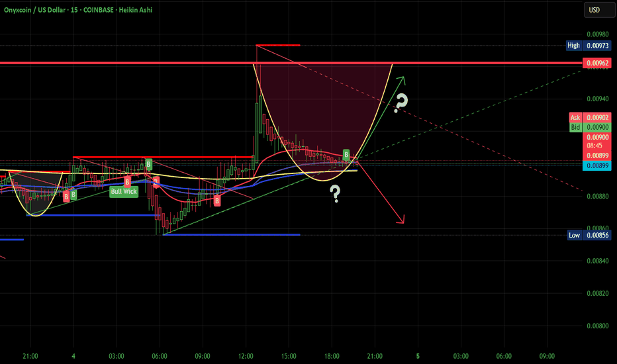The image size is (617, 364).
Task: Click the Onyxcoin / US Dollar chart title
Action: coord(78,10)
